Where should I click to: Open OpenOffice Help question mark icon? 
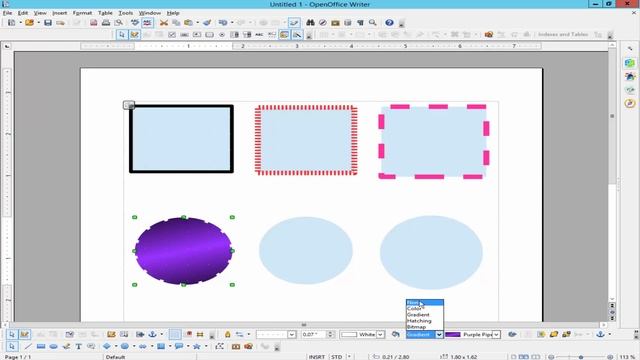click(x=389, y=23)
